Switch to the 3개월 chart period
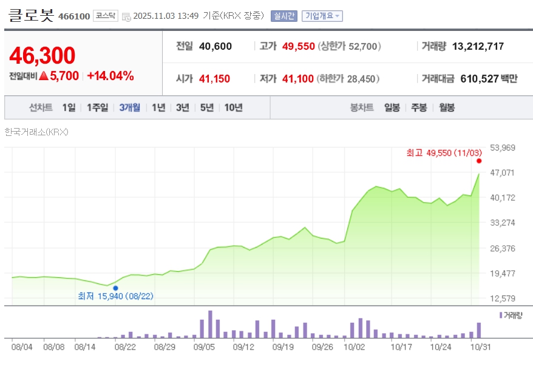 click(x=129, y=107)
